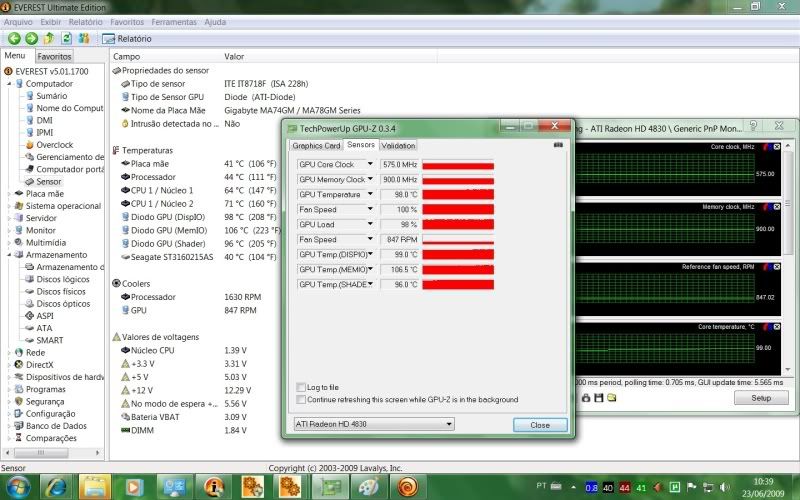Switch to the Validation tab in GPU-Z

point(398,145)
